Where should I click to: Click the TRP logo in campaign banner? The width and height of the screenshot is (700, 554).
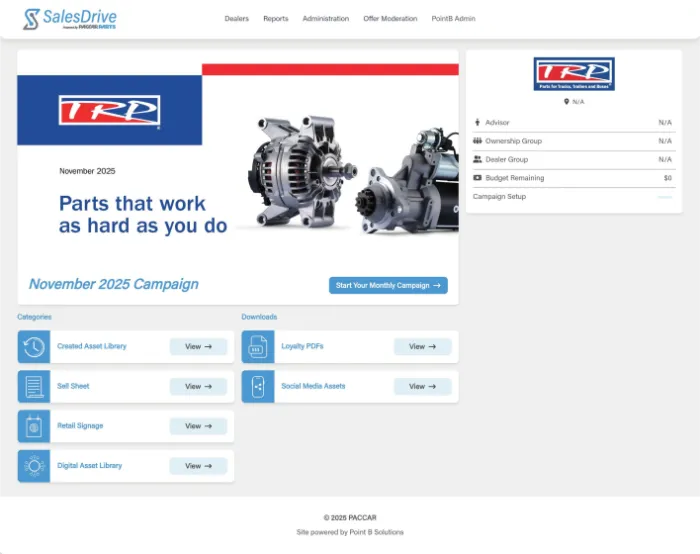coord(109,110)
